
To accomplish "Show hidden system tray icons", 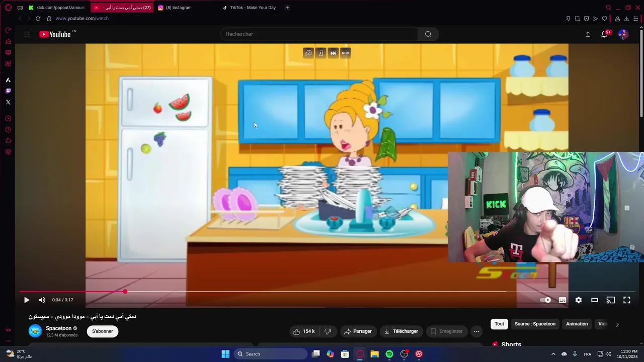I will [553, 354].
